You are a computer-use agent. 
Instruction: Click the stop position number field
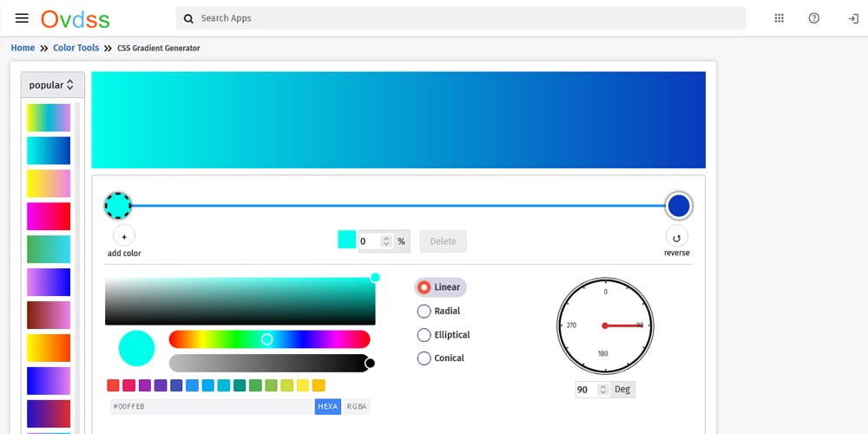click(x=370, y=241)
